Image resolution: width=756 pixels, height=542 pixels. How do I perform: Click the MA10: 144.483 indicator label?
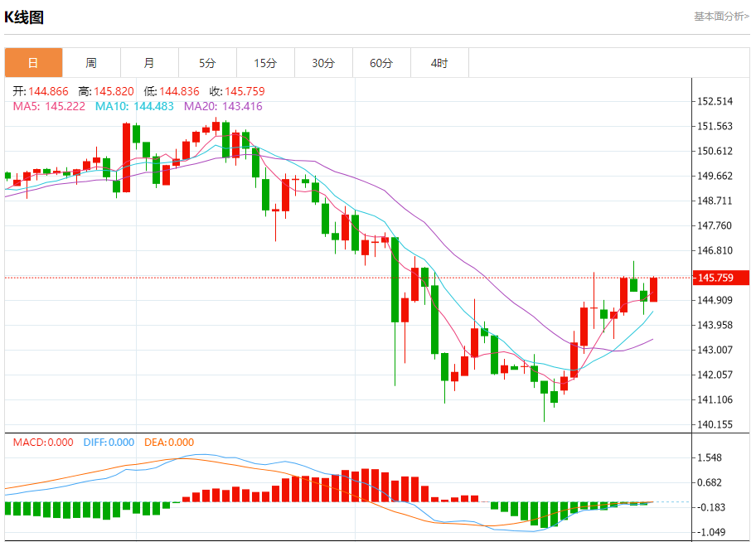tap(134, 106)
